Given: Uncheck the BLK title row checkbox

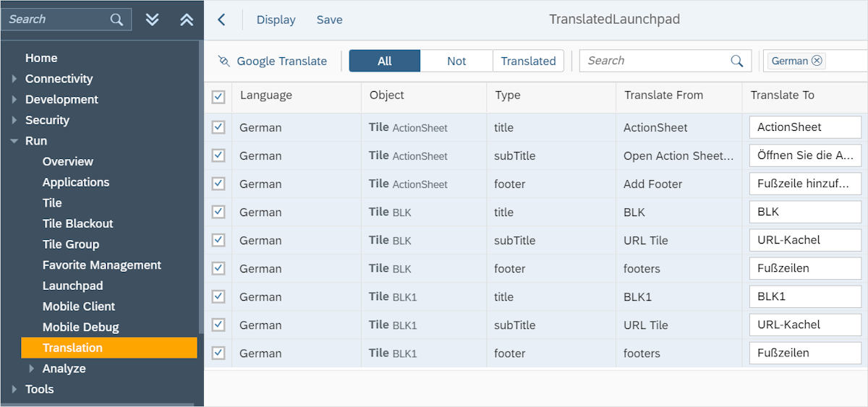Looking at the screenshot, I should (x=218, y=212).
